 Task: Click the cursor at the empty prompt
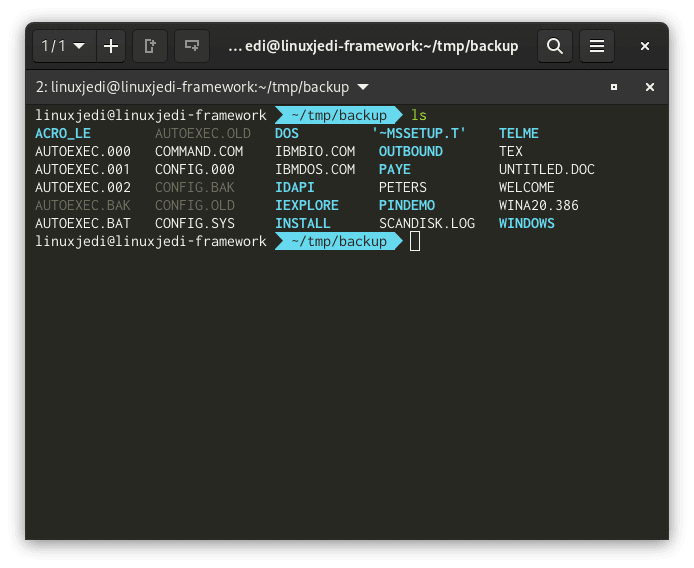pyautogui.click(x=415, y=241)
